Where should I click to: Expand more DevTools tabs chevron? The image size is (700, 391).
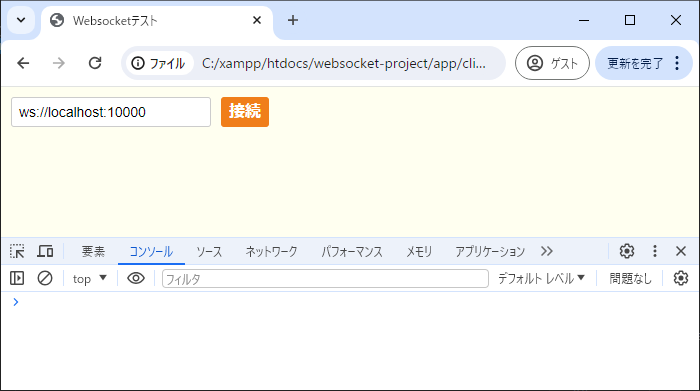coord(547,251)
